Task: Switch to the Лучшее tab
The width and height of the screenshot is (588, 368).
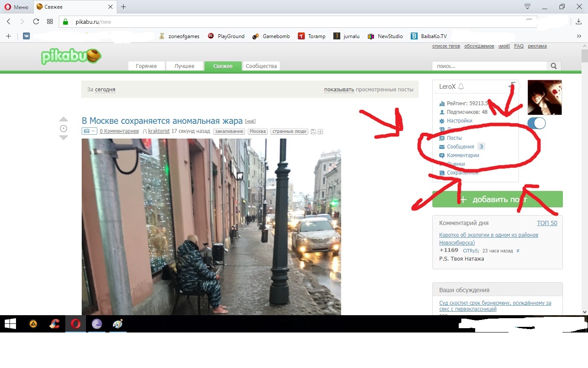Action: click(x=185, y=66)
